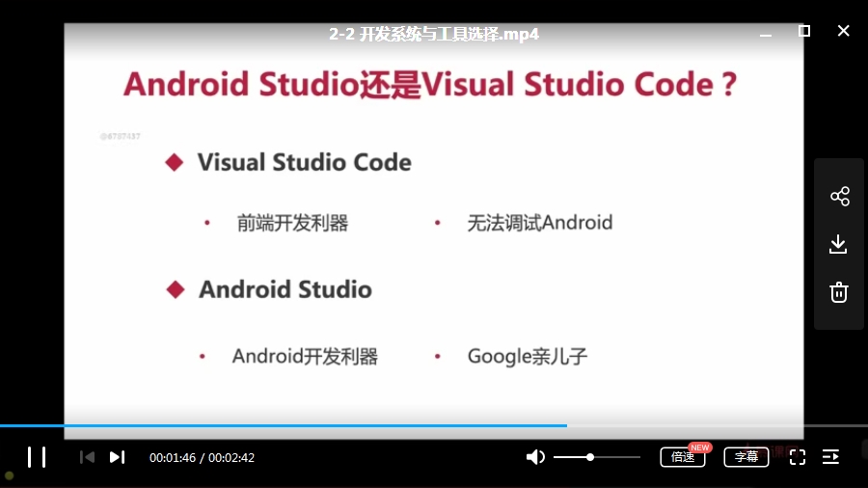Image resolution: width=868 pixels, height=488 pixels.
Task: Open the playlist panel icon
Action: click(x=831, y=457)
